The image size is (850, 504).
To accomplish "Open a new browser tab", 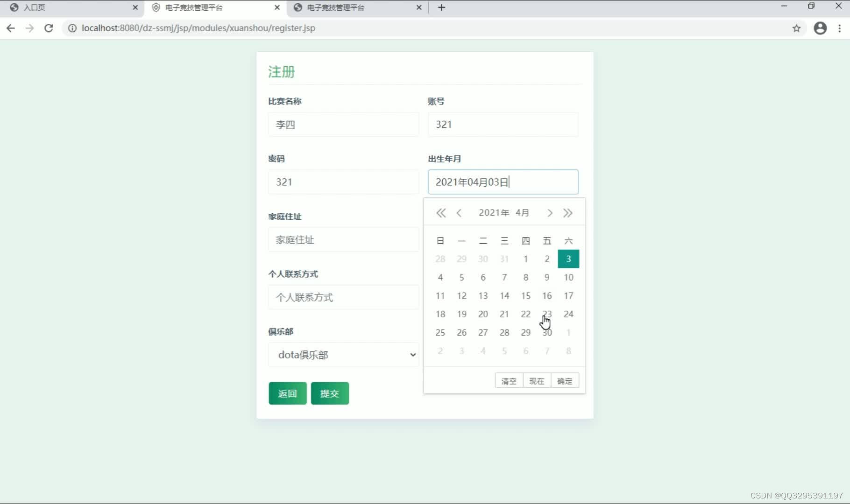I will coord(441,7).
